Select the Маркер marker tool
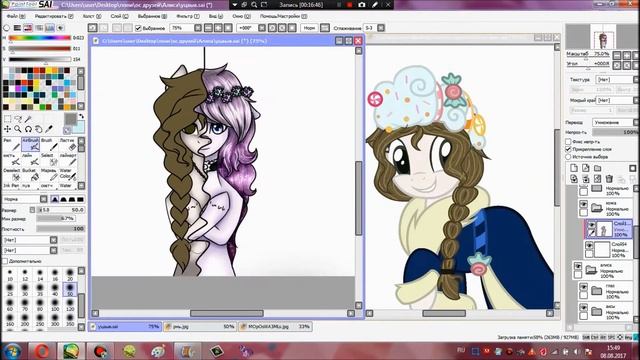 (x=49, y=175)
